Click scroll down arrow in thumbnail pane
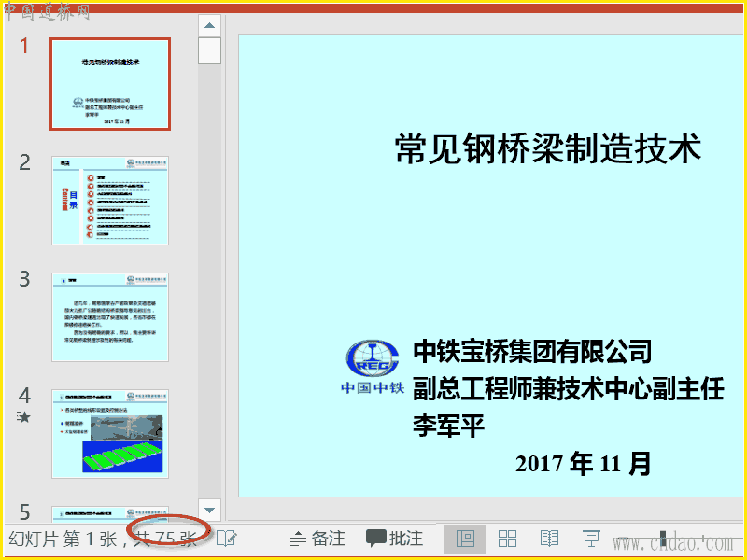Image resolution: width=747 pixels, height=560 pixels. click(209, 510)
